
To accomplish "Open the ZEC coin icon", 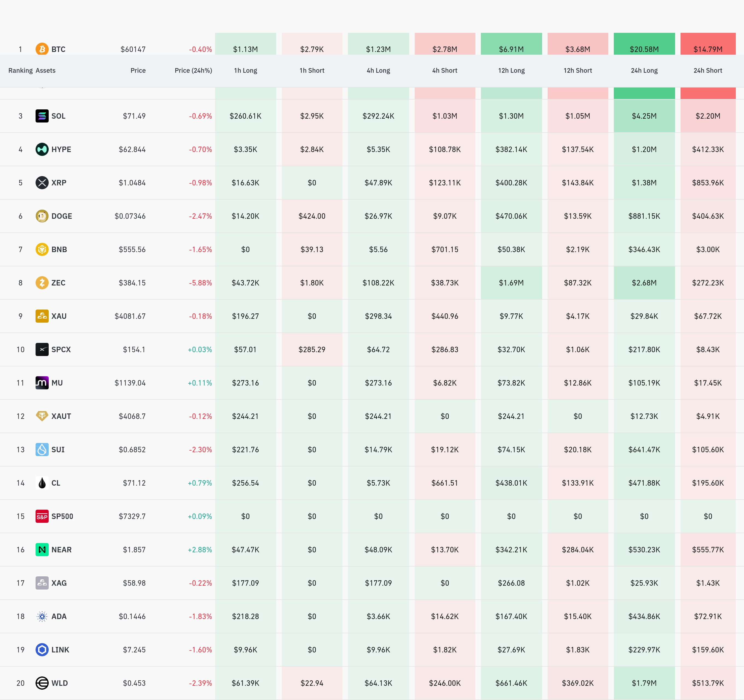I will (42, 282).
